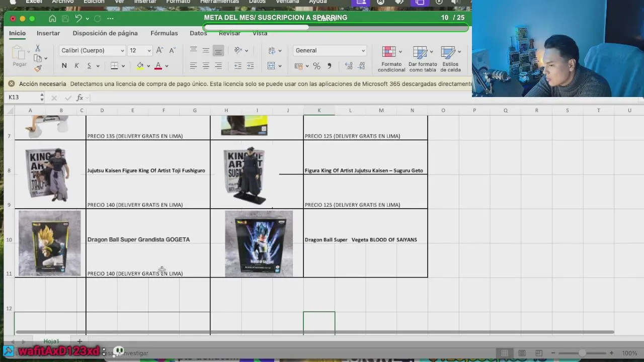The width and height of the screenshot is (644, 362).
Task: Decrease font size with small A
Action: coord(172,50)
